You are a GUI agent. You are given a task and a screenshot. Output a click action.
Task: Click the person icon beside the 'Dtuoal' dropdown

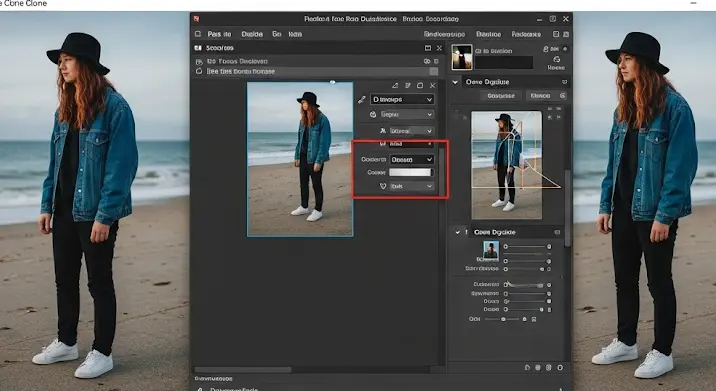point(383,131)
